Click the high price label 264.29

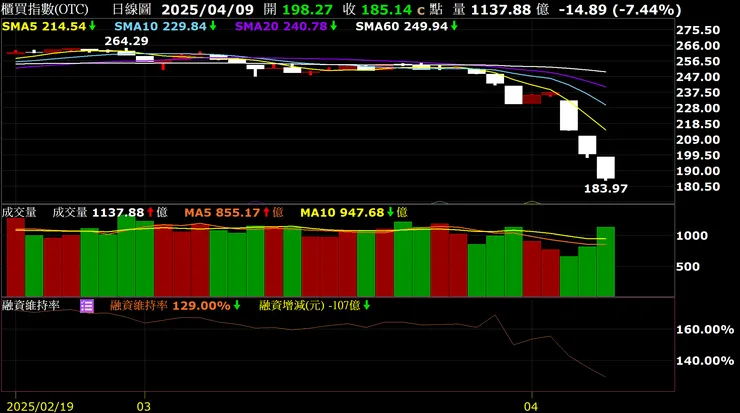coord(126,41)
